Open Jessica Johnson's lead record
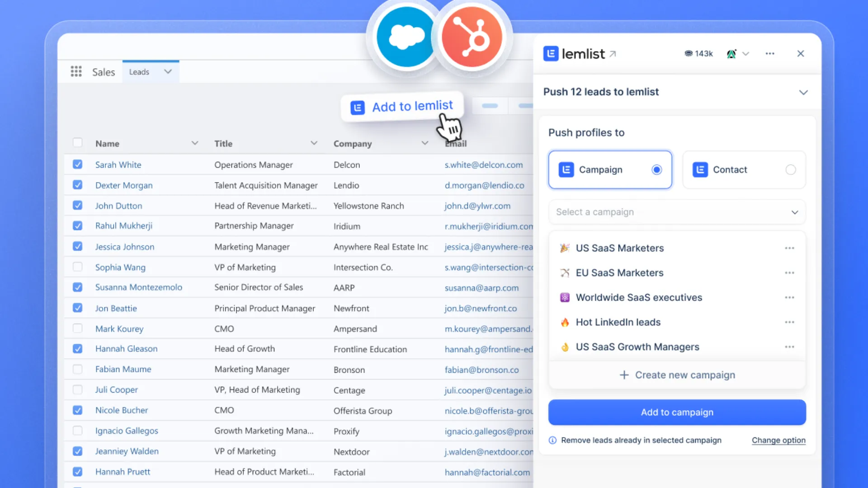868x488 pixels. coord(125,247)
